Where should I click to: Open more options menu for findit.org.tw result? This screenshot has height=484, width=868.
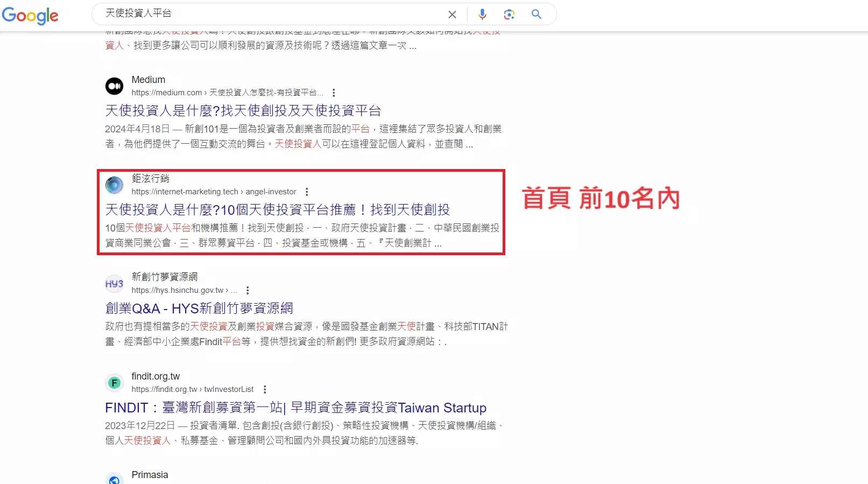265,389
